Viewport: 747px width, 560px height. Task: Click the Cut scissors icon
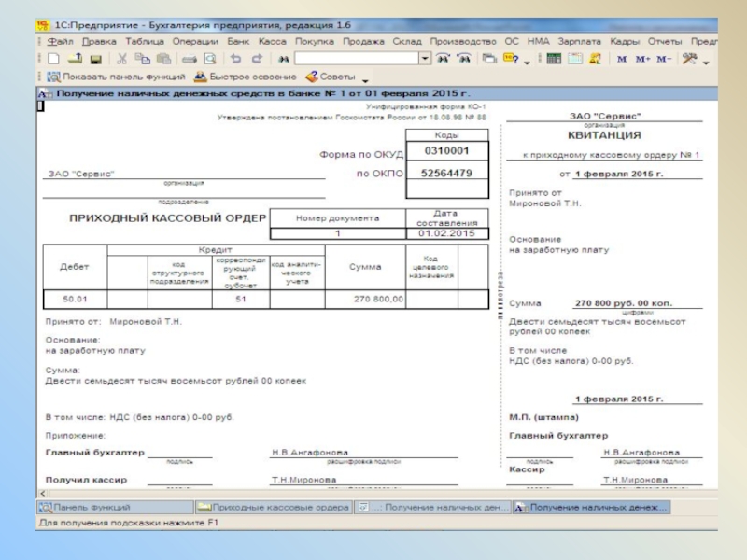[121, 59]
